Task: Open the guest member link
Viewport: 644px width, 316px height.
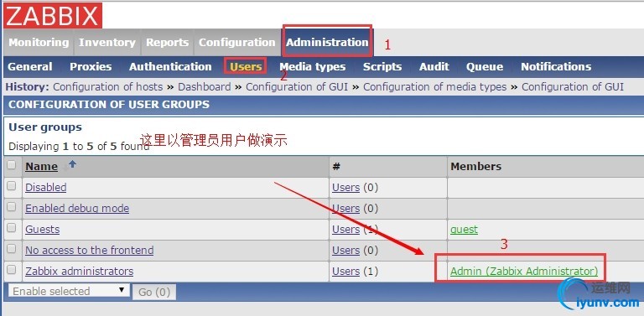Action: pos(464,230)
